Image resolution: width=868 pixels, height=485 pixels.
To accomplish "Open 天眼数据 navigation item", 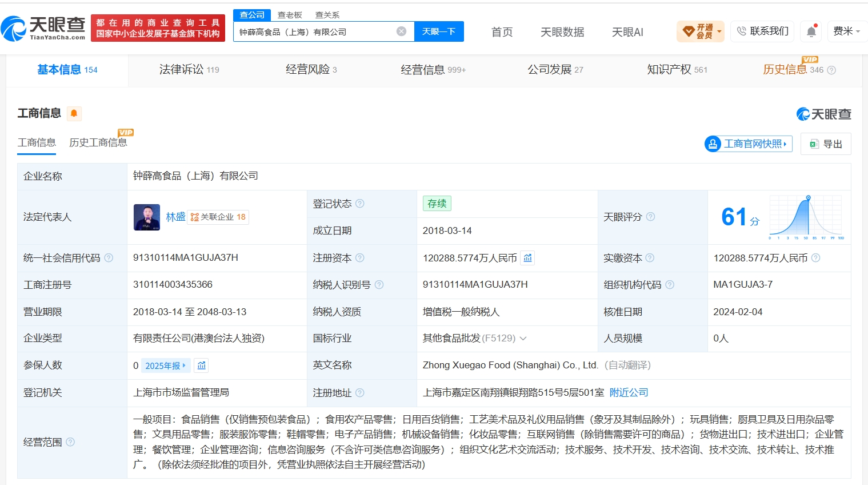I will (562, 32).
